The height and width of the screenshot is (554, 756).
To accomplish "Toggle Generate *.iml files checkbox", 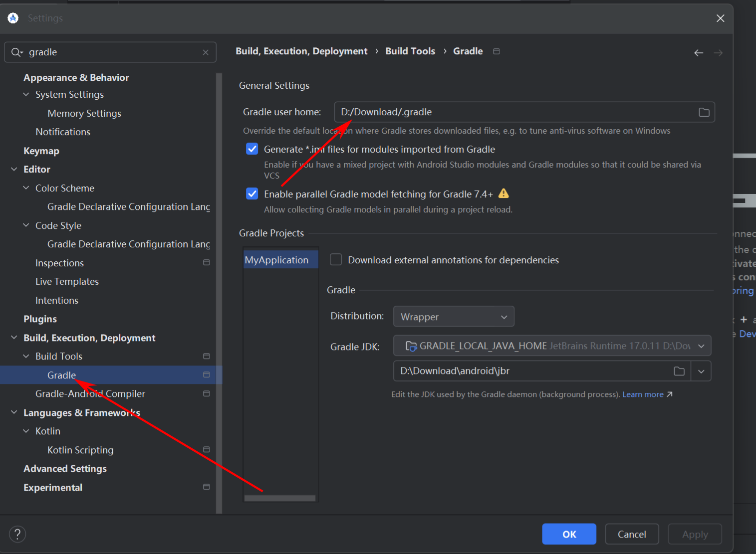I will pyautogui.click(x=252, y=149).
